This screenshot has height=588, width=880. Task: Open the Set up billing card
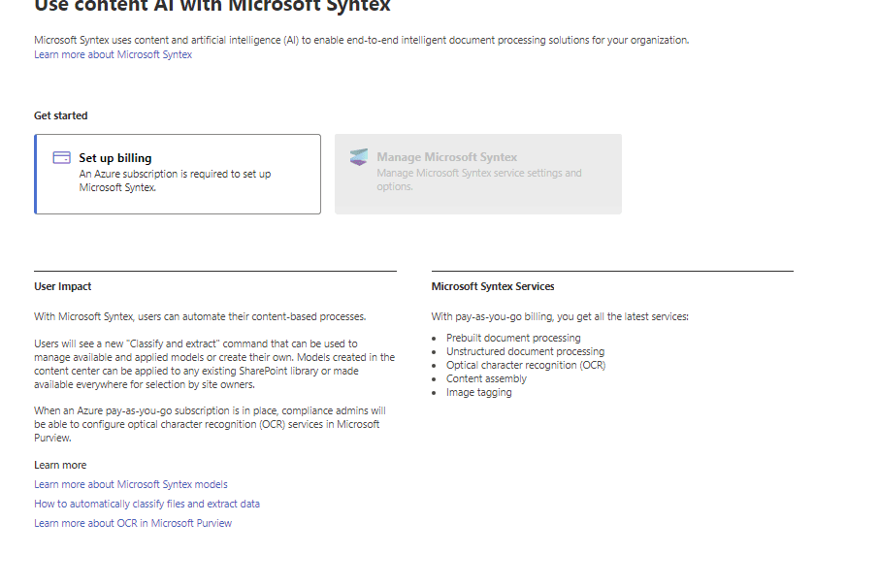pos(178,174)
